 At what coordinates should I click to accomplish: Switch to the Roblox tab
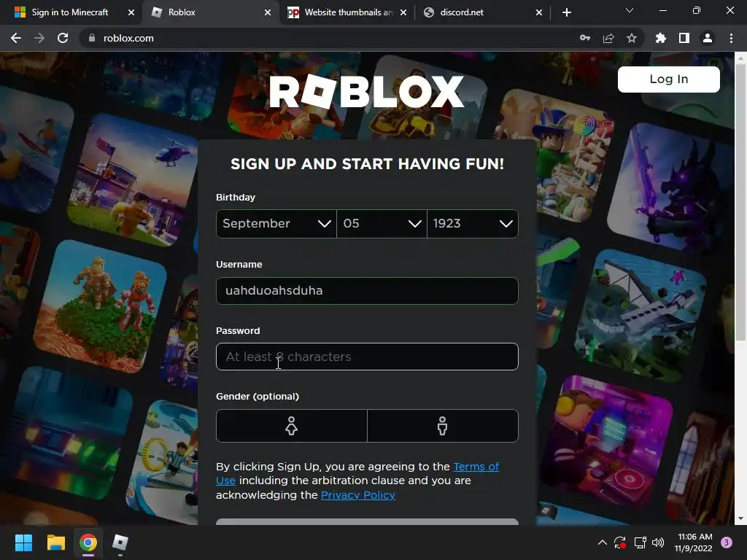[211, 12]
